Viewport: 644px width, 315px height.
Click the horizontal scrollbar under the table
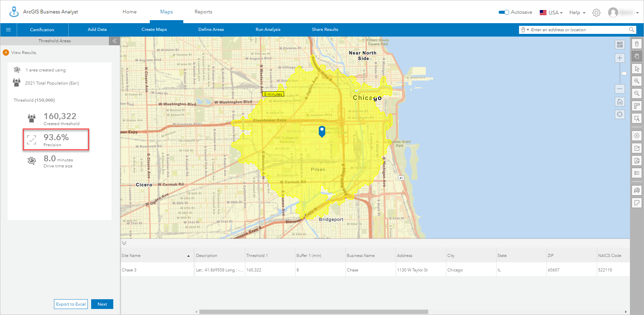(x=314, y=312)
